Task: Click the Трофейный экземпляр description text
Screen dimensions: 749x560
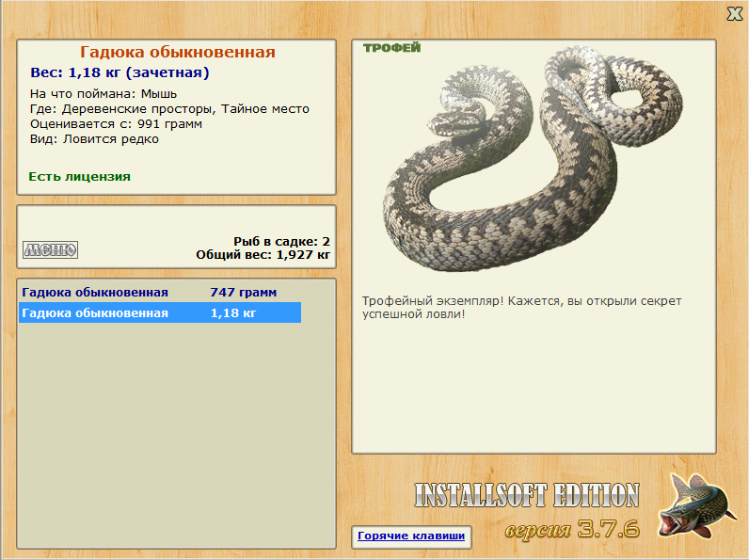Action: coord(521,307)
